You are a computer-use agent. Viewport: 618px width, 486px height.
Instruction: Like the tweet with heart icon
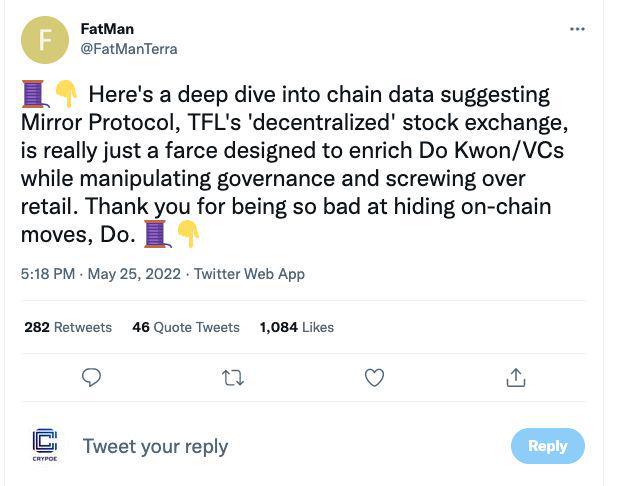click(x=374, y=378)
